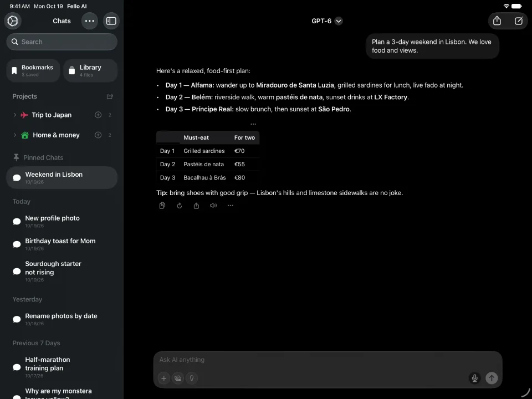Open the Home & money project
This screenshot has height=399, width=532.
tap(56, 135)
